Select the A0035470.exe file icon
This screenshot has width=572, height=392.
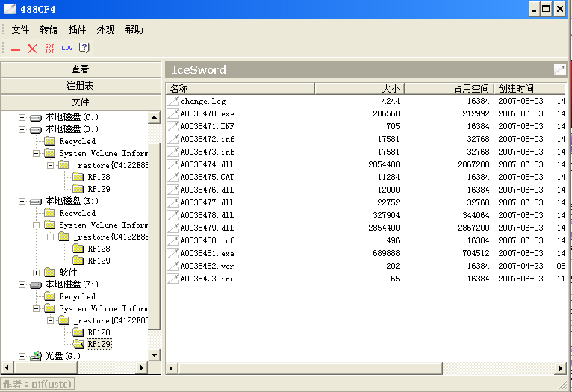[173, 114]
